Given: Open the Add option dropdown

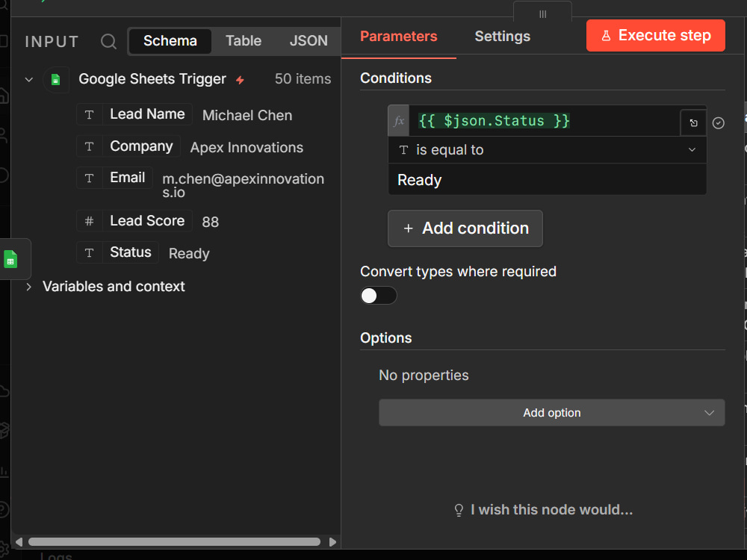Looking at the screenshot, I should tap(552, 412).
